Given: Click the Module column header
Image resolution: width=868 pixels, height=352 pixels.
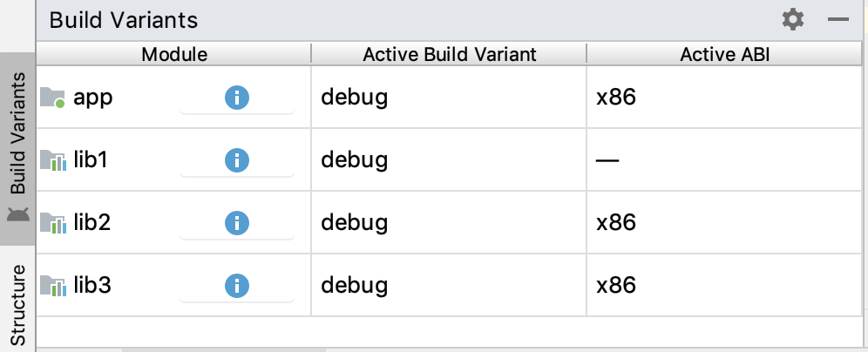Looking at the screenshot, I should (x=174, y=54).
